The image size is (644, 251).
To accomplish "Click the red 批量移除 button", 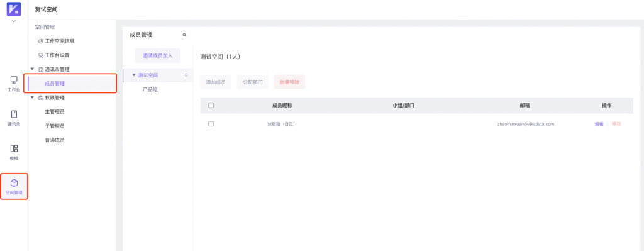I will (x=289, y=82).
